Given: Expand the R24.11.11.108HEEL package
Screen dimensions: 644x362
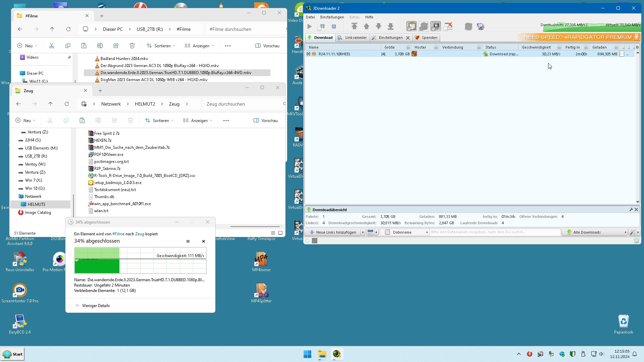Looking at the screenshot, I should (x=308, y=54).
